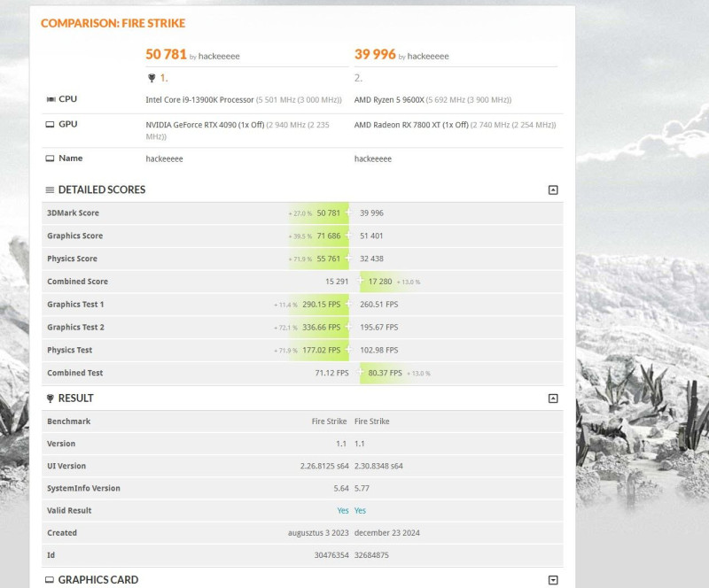This screenshot has height=588, width=709.
Task: Click the SystemInfo Version 5.64 value
Action: (x=341, y=488)
